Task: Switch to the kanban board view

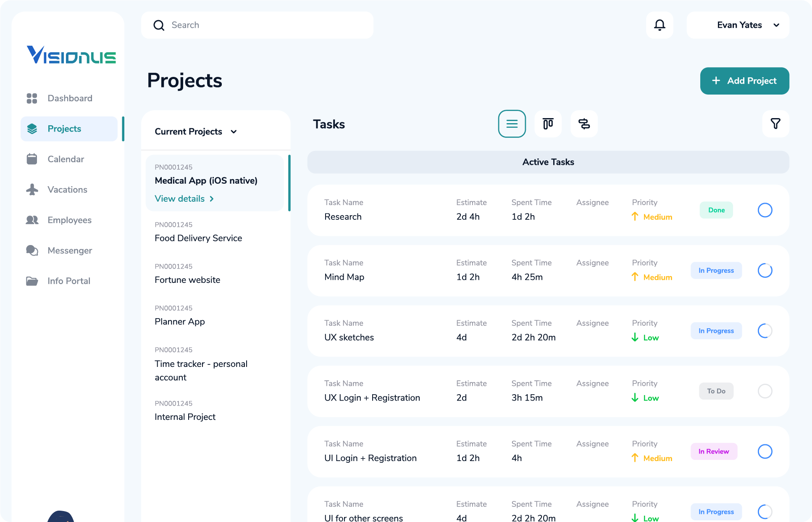Action: 548,124
